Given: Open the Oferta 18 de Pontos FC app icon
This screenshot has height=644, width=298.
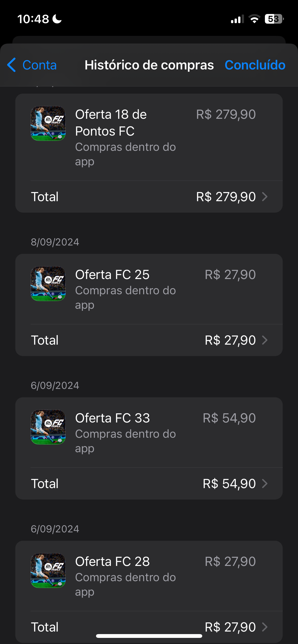Looking at the screenshot, I should click(48, 124).
